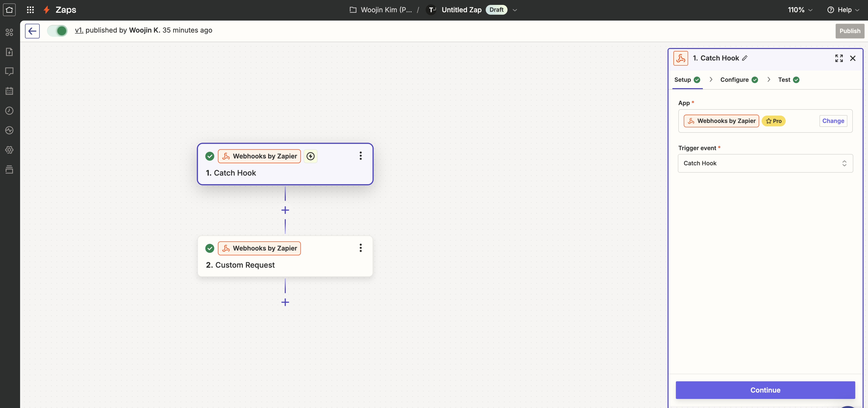Click the Untitled Zap title

461,10
